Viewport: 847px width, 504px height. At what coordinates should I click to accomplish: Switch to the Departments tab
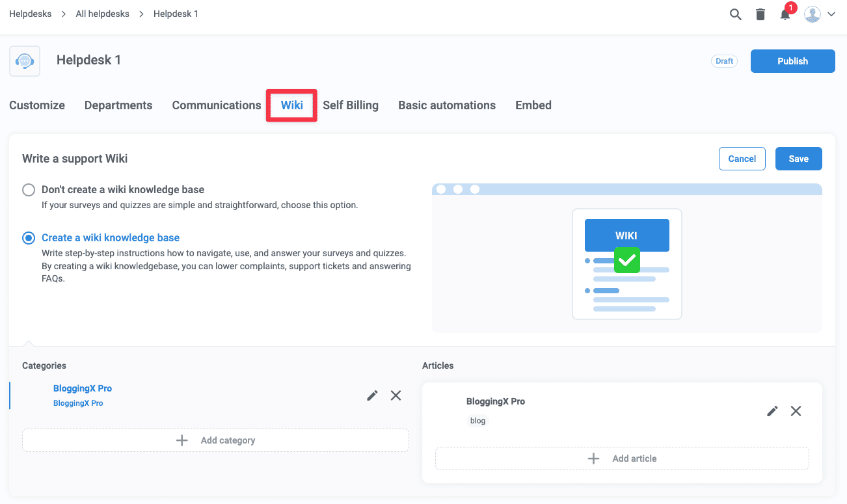click(x=118, y=105)
